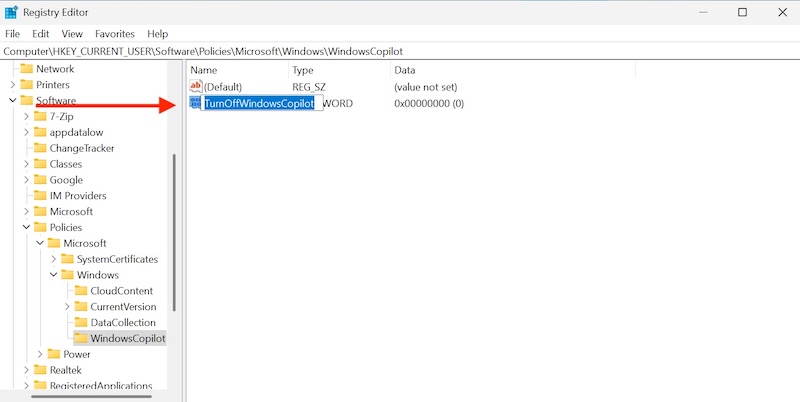Open the Edit menu
Image resolution: width=800 pixels, height=402 pixels.
click(40, 34)
